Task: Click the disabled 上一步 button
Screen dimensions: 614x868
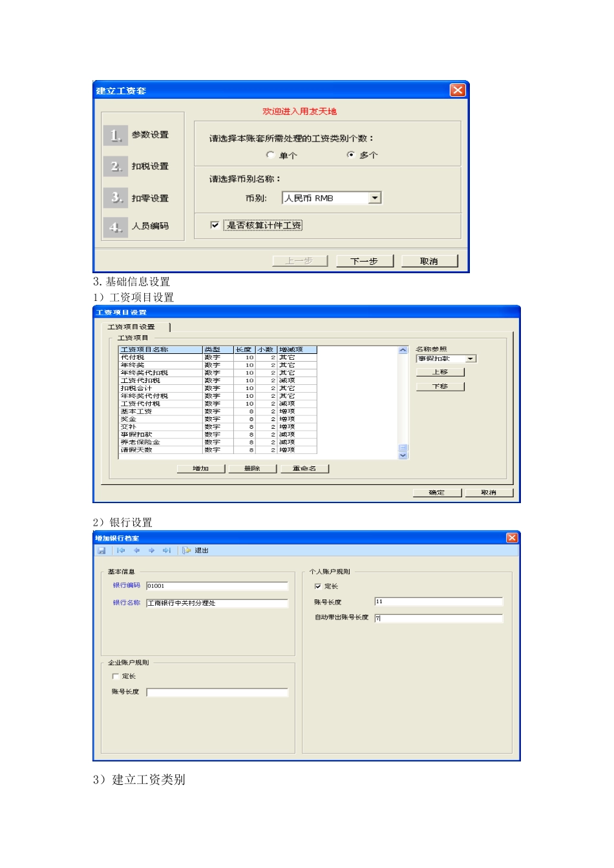Action: (299, 261)
